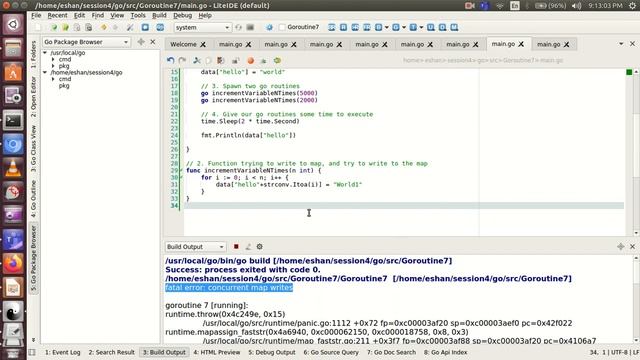Click the highlighted 'fatal error: concurrent map writes' line

pos(229,287)
